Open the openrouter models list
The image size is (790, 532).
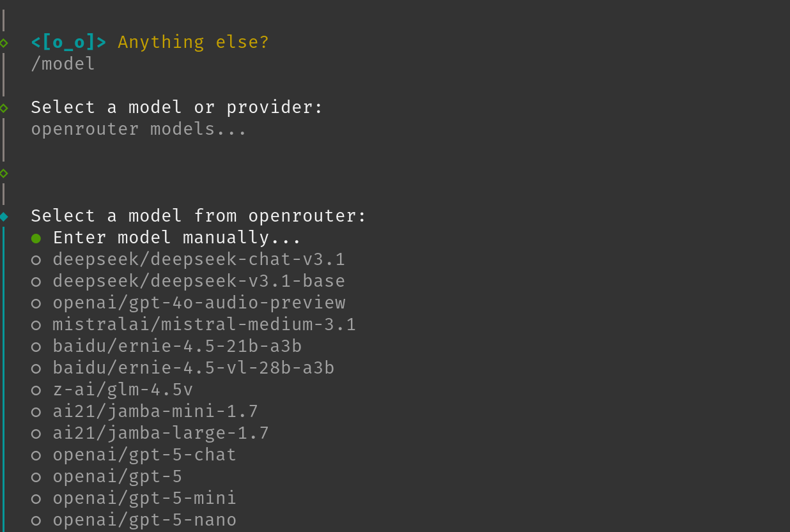tap(138, 128)
